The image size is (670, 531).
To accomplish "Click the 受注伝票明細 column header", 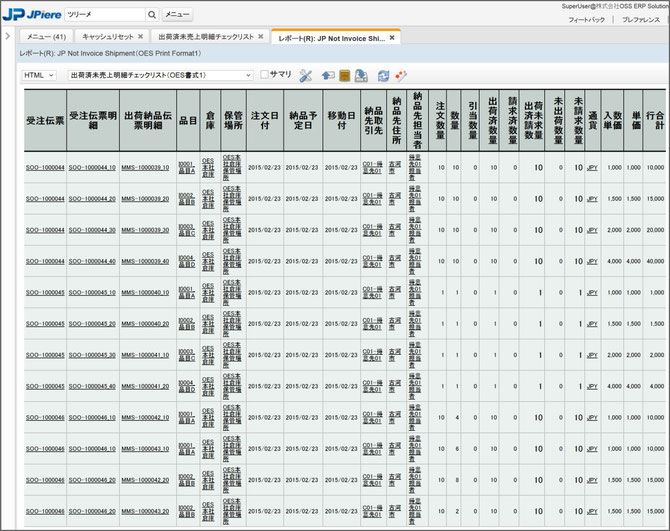I will pyautogui.click(x=93, y=120).
